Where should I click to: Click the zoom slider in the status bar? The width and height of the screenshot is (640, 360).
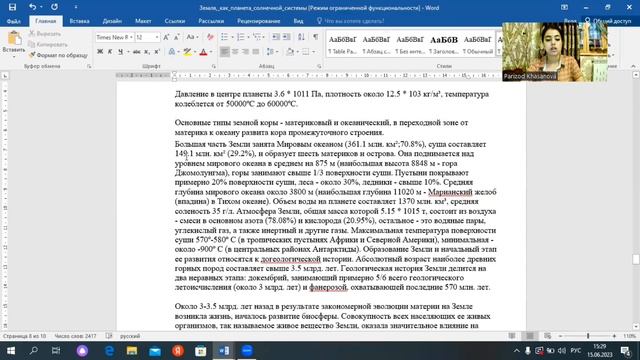click(588, 336)
